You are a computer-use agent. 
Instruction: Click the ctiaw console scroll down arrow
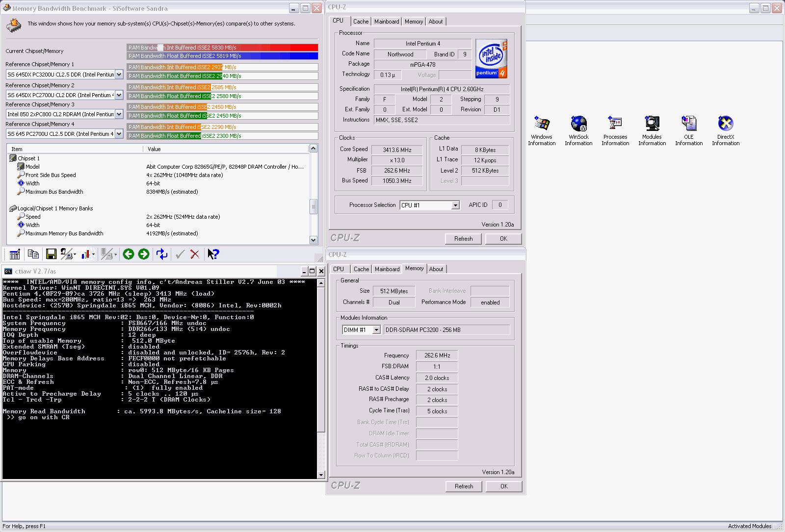click(x=321, y=475)
